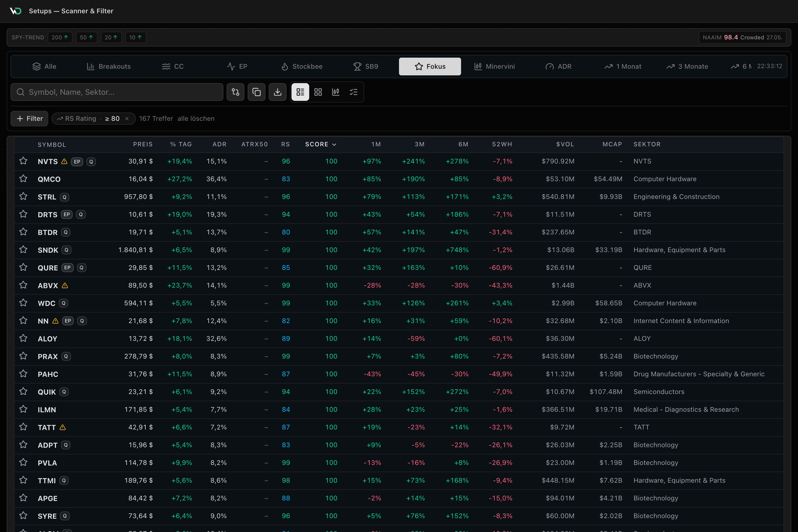Toggle the favorite star for PVLA

click(x=23, y=462)
